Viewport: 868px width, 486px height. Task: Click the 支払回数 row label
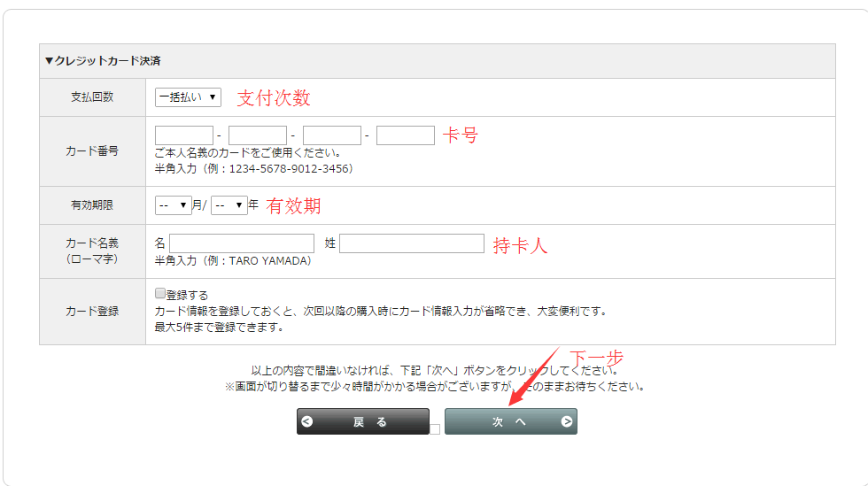pyautogui.click(x=92, y=97)
